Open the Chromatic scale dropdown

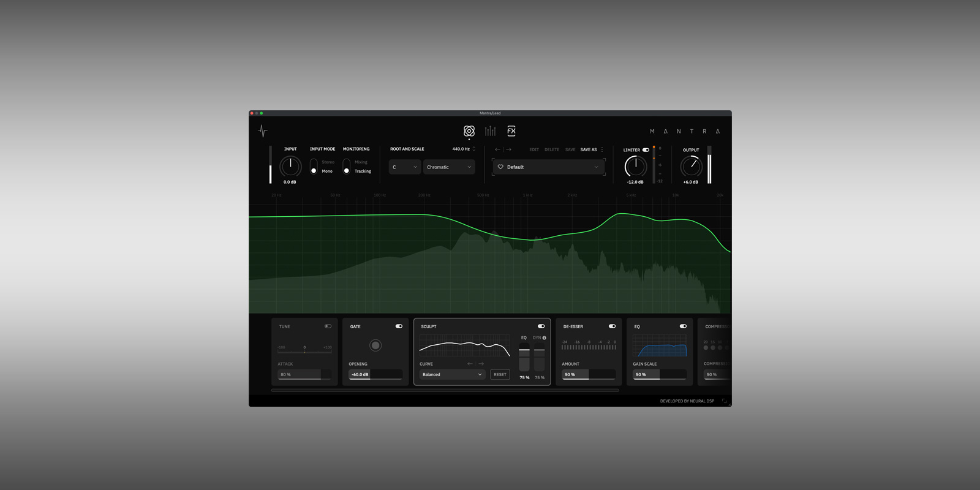coord(449,167)
